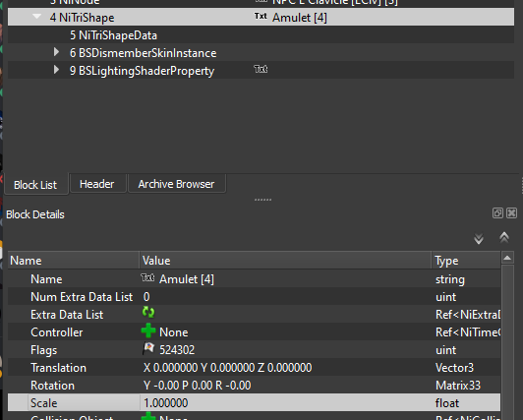Select the Num Extra Data List row name
Screen dimensions: 523x420
click(82, 297)
